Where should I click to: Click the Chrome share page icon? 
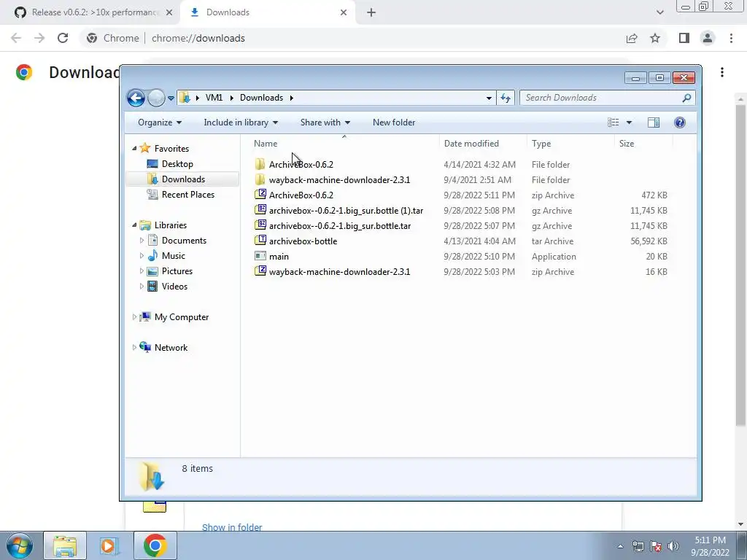632,38
